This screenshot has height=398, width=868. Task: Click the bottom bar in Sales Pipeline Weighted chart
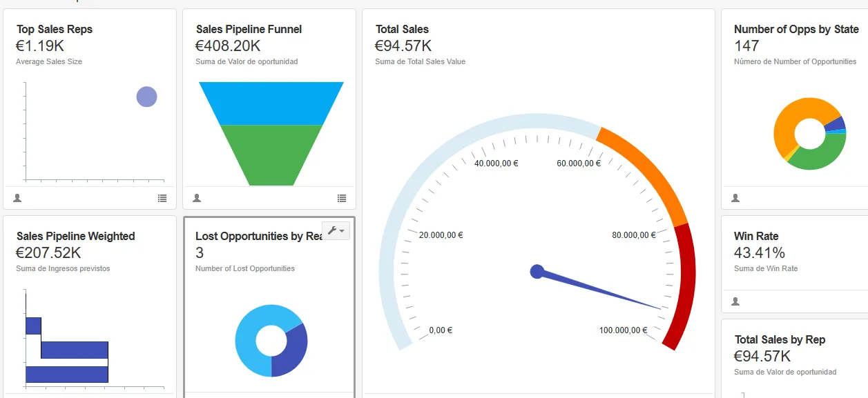[x=67, y=375]
